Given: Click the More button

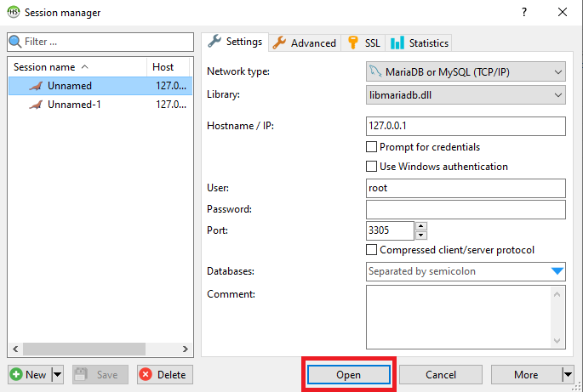Looking at the screenshot, I should click(526, 374).
